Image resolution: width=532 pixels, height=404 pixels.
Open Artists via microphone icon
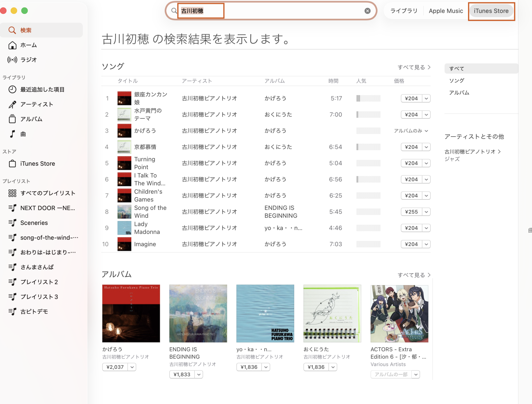pyautogui.click(x=12, y=105)
